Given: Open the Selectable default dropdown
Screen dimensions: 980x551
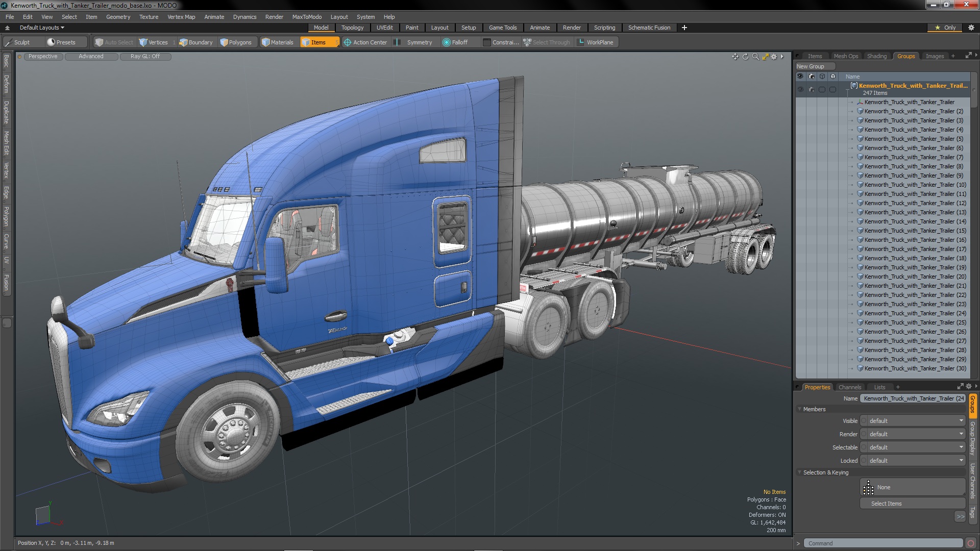Looking at the screenshot, I should [913, 447].
